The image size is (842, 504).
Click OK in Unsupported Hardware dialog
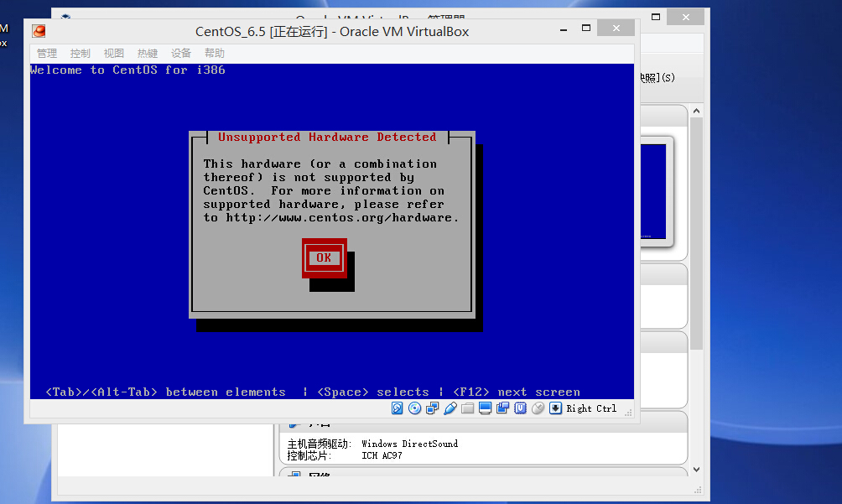pos(324,257)
